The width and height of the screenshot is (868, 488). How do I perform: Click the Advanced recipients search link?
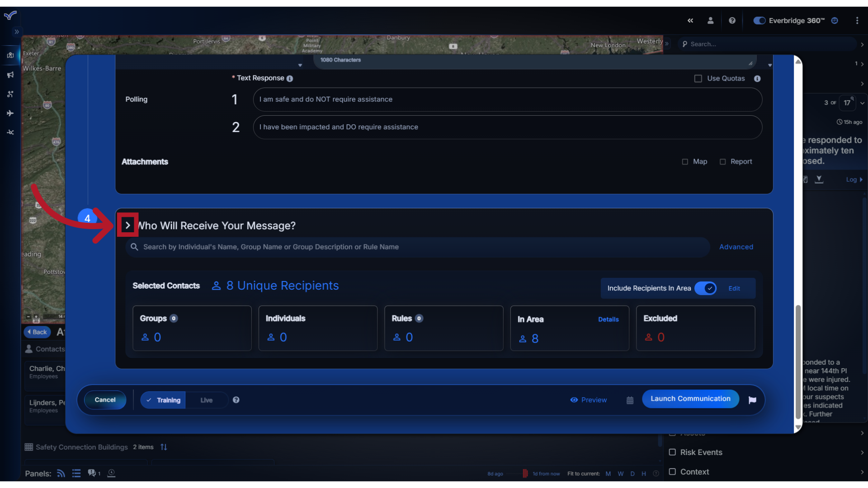coord(736,247)
